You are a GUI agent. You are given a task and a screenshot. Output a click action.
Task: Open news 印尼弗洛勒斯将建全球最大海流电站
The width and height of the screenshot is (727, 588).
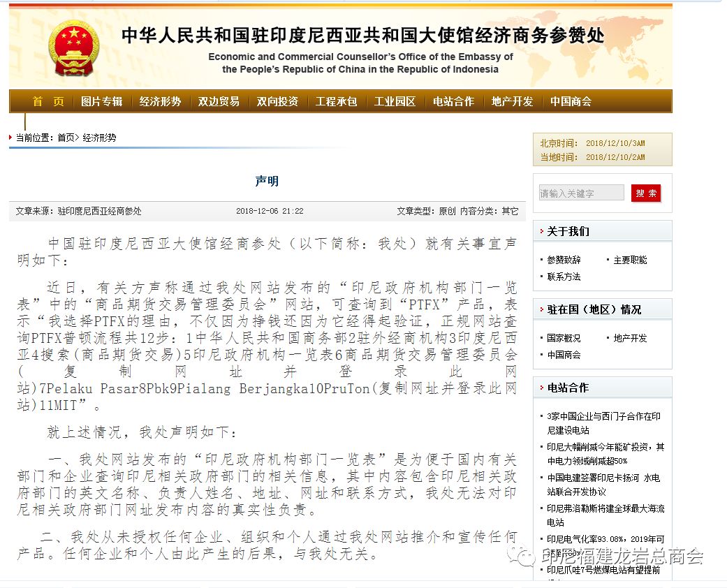(x=605, y=515)
